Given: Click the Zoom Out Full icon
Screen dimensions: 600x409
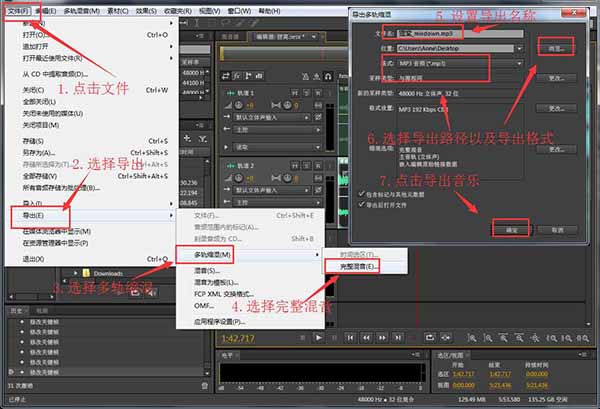Looking at the screenshot, I should (x=535, y=338).
